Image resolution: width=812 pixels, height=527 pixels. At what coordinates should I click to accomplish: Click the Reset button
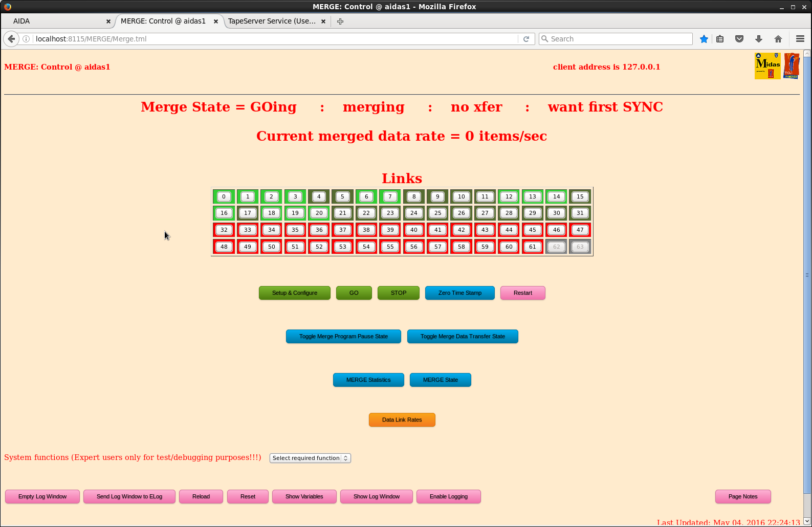(x=248, y=496)
